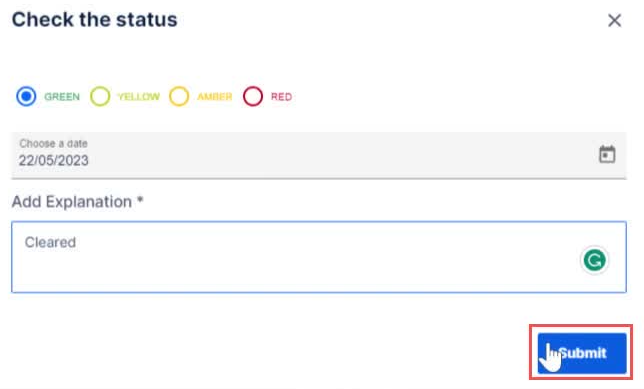Focus the Add Explanation text area

(x=319, y=257)
